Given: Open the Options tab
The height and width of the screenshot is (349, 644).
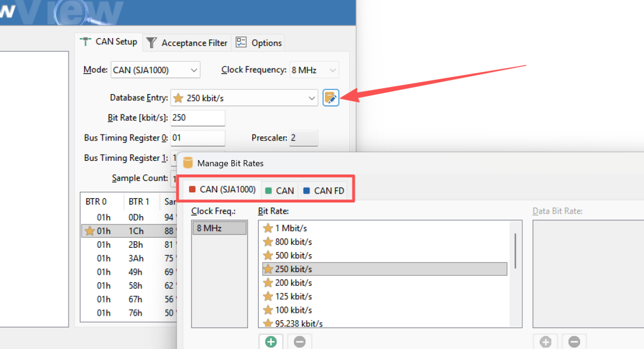Looking at the screenshot, I should coord(259,43).
